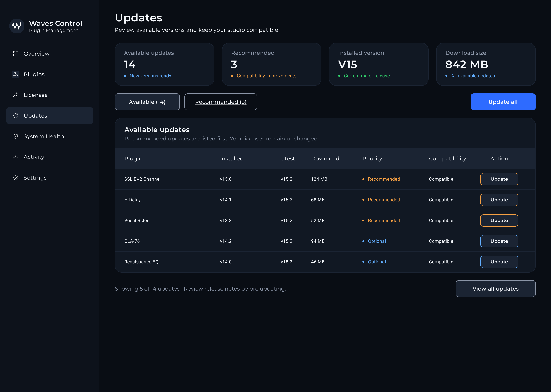The height and width of the screenshot is (392, 551).
Task: Click the SSL EV2 Channel plugin name
Action: [142, 179]
